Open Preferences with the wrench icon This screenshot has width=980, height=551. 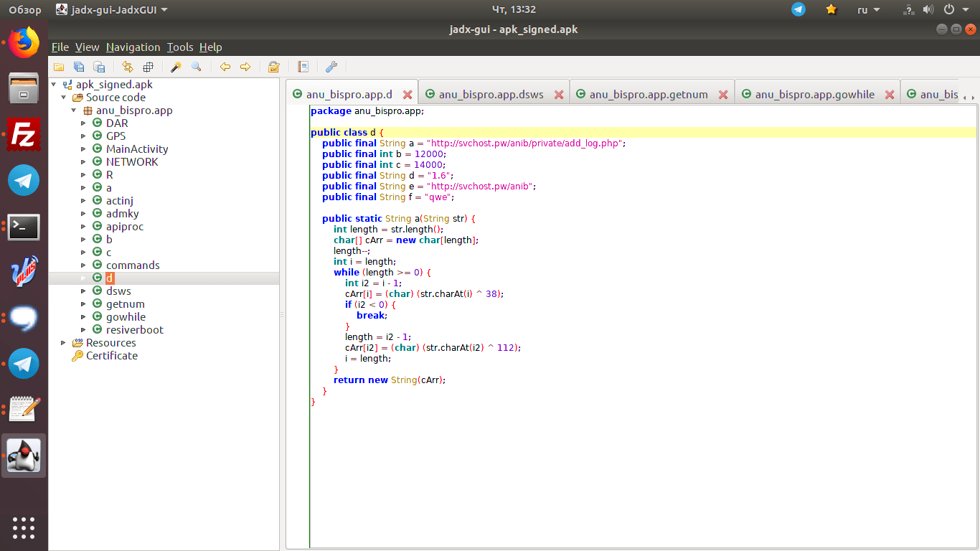(331, 67)
